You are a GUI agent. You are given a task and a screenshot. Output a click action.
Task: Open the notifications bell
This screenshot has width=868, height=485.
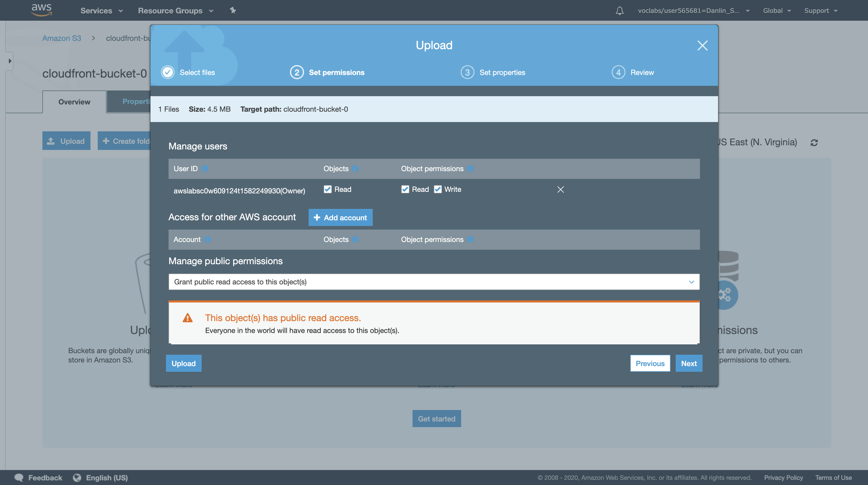coord(619,11)
